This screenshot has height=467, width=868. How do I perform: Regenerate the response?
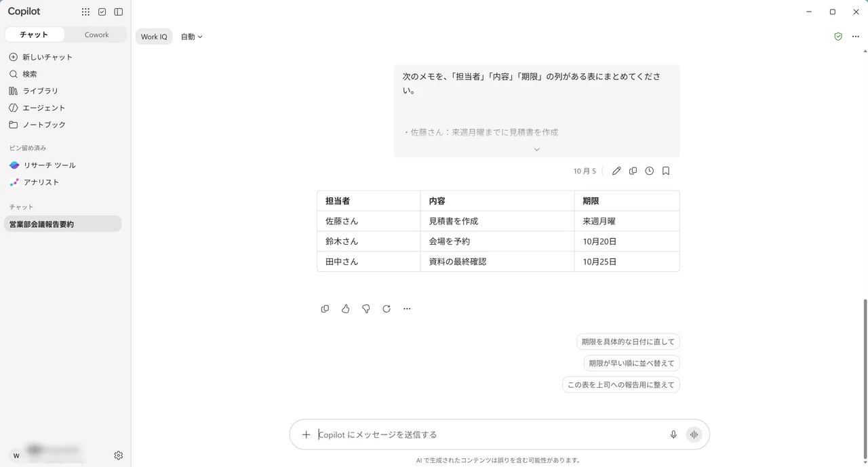387,308
